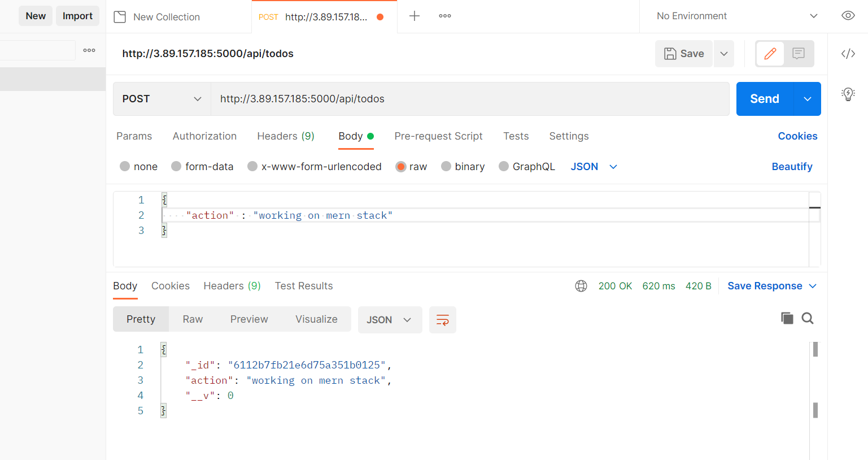Switch to the Tests tab
868x460 pixels.
coord(516,136)
